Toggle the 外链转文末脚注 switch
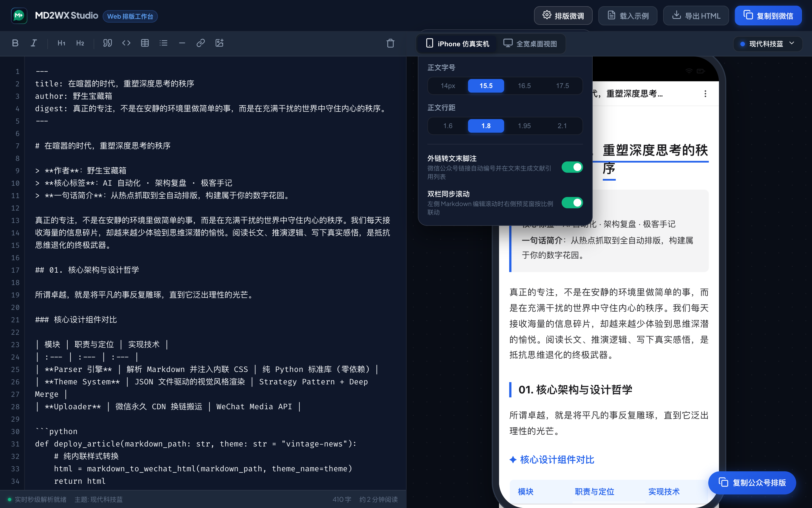Viewport: 812px width, 508px height. (x=572, y=167)
